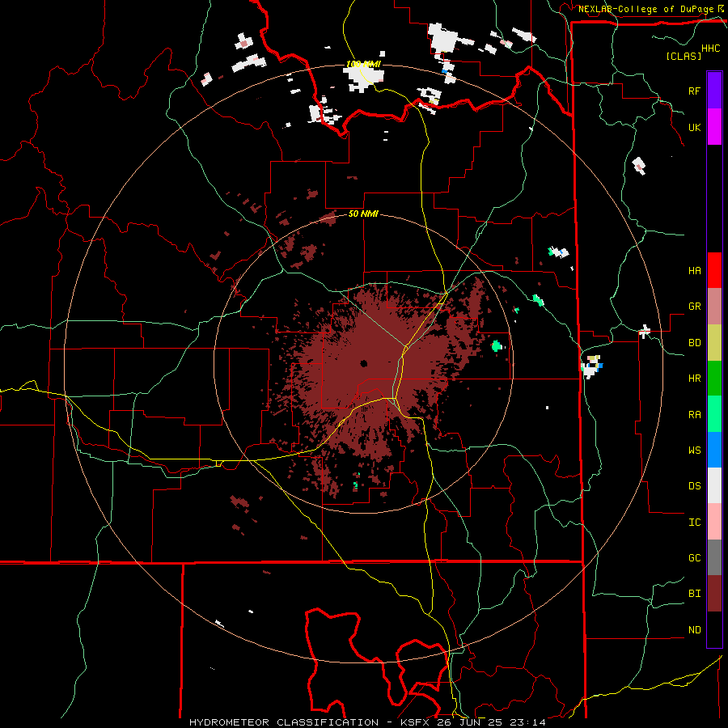Click the ND black legend swatch
Viewport: 728px width, 728px height.
click(714, 629)
